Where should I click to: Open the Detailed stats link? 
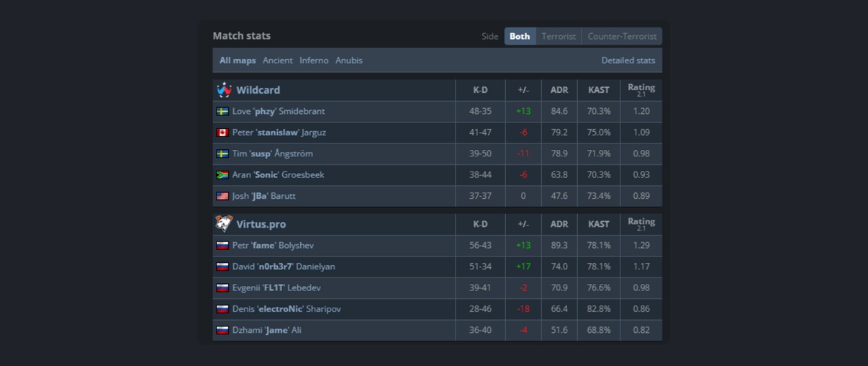[x=628, y=61]
